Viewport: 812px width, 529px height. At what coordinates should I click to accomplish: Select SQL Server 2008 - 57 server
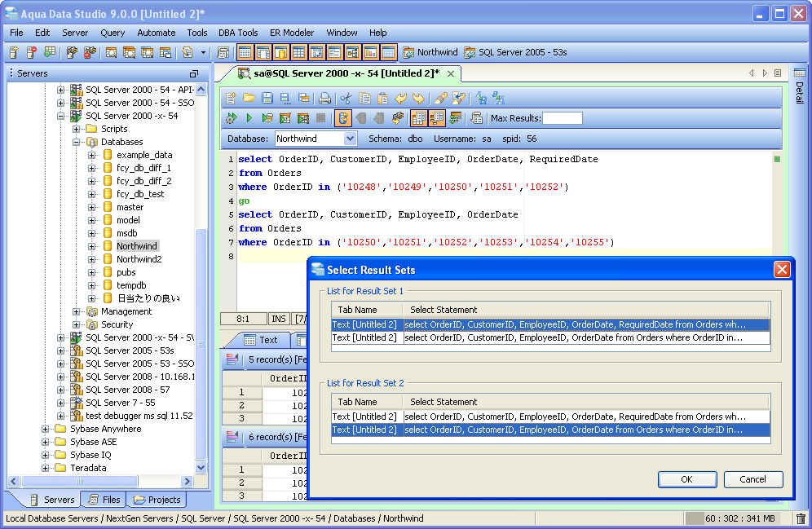(127, 390)
